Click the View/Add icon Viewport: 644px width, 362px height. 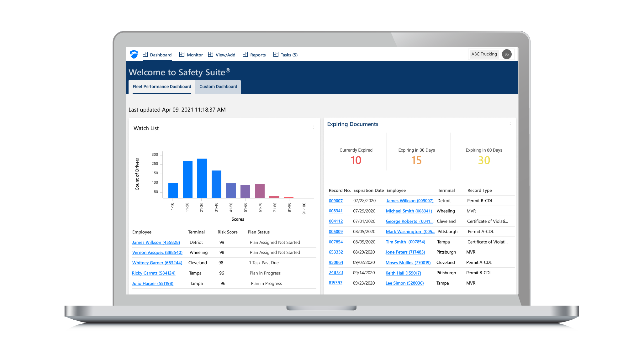pyautogui.click(x=210, y=55)
